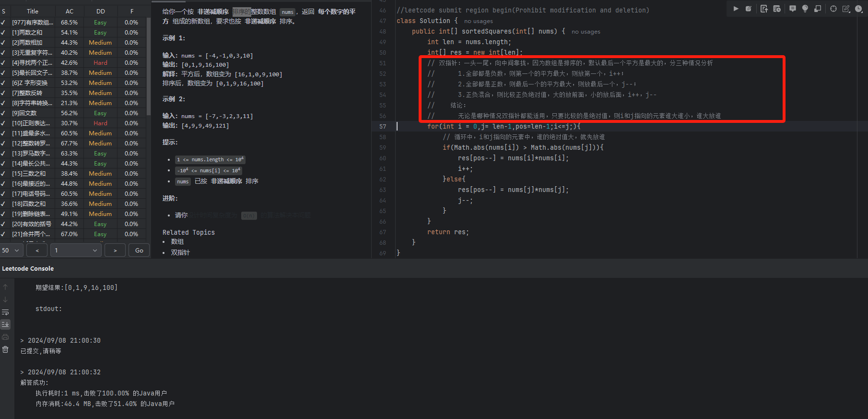868x419 pixels.
Task: Click the 'no usages' hint after class Solution
Action: point(479,21)
